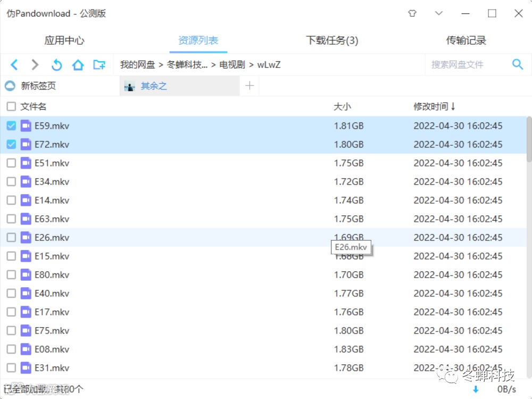Select the E75.mkv file name

pyautogui.click(x=52, y=330)
